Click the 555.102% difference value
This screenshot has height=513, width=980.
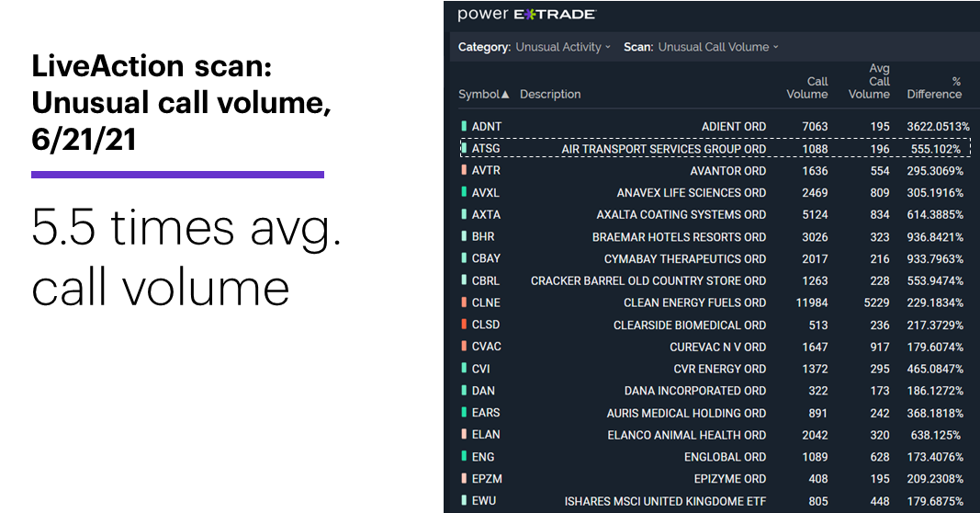coord(936,149)
